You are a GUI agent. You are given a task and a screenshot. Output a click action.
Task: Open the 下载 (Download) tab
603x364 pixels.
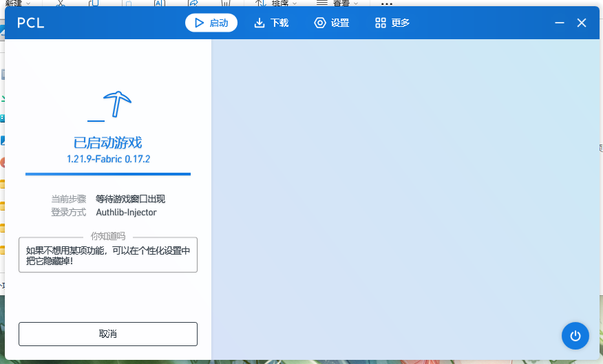pyautogui.click(x=271, y=23)
